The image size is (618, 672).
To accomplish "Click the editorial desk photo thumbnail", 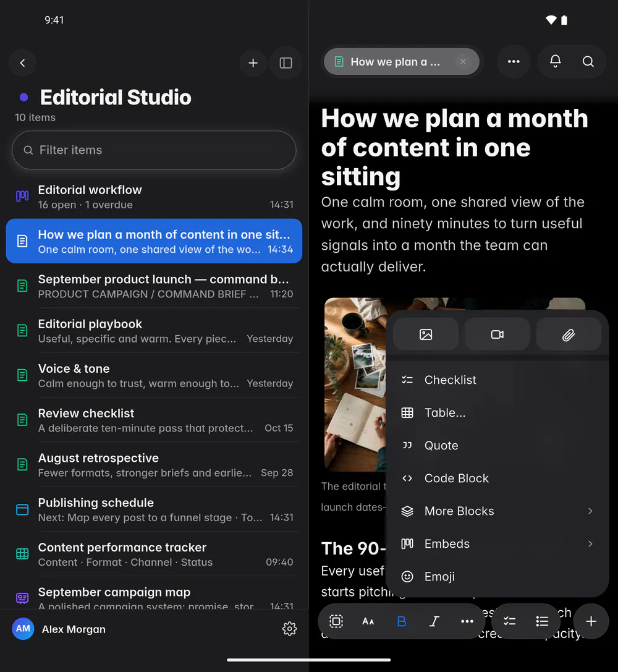I will pos(355,385).
